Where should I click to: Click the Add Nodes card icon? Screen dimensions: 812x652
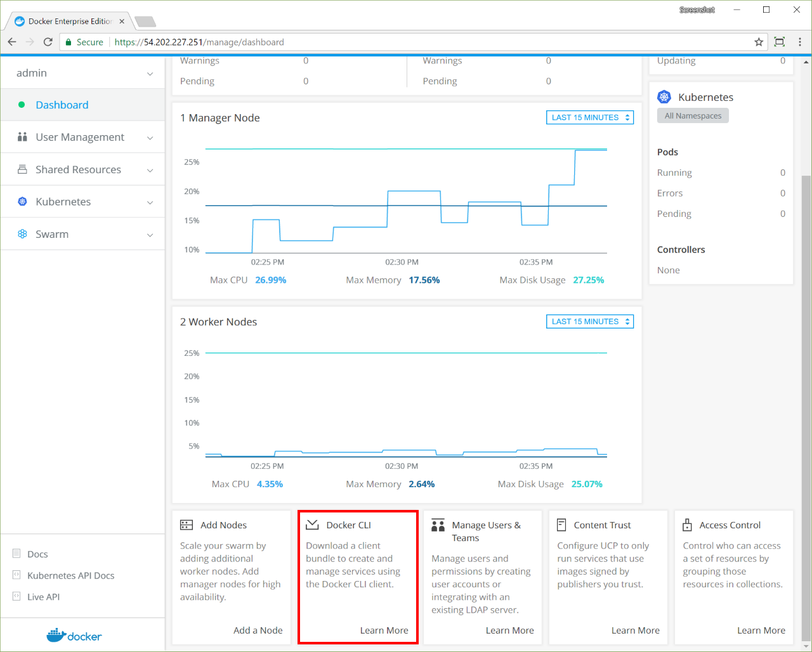coord(187,525)
